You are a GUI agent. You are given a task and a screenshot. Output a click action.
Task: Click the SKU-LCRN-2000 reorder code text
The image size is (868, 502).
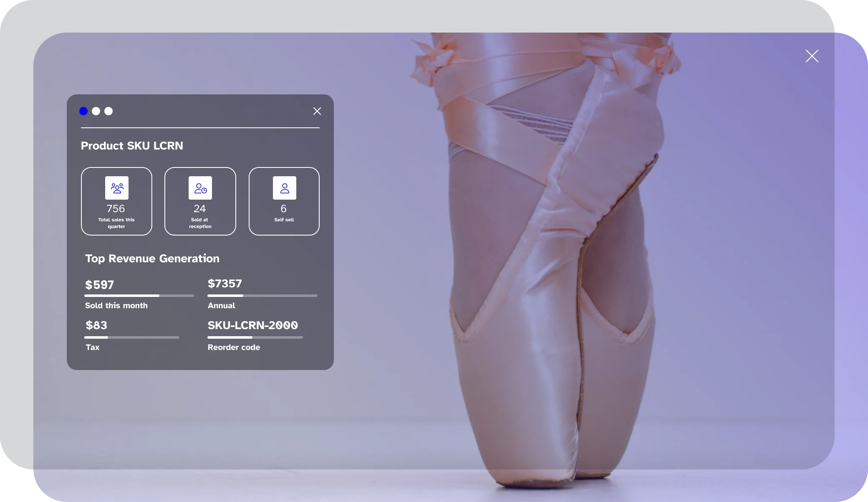[253, 325]
